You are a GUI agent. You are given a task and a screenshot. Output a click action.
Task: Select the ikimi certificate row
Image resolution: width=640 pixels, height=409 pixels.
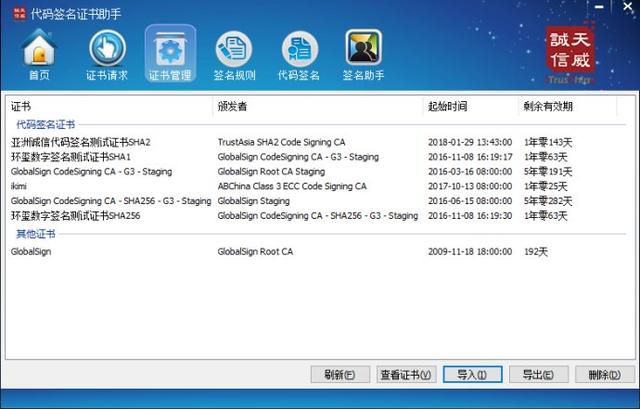(316, 186)
